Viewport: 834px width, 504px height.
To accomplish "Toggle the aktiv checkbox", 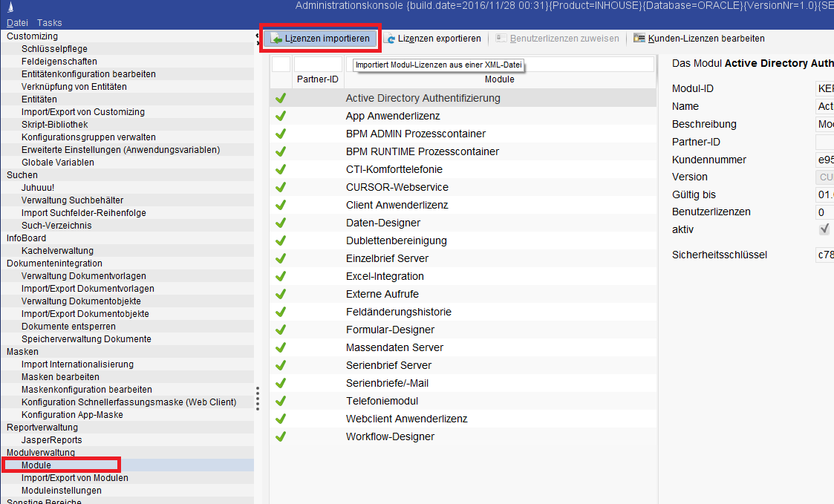I will (824, 229).
